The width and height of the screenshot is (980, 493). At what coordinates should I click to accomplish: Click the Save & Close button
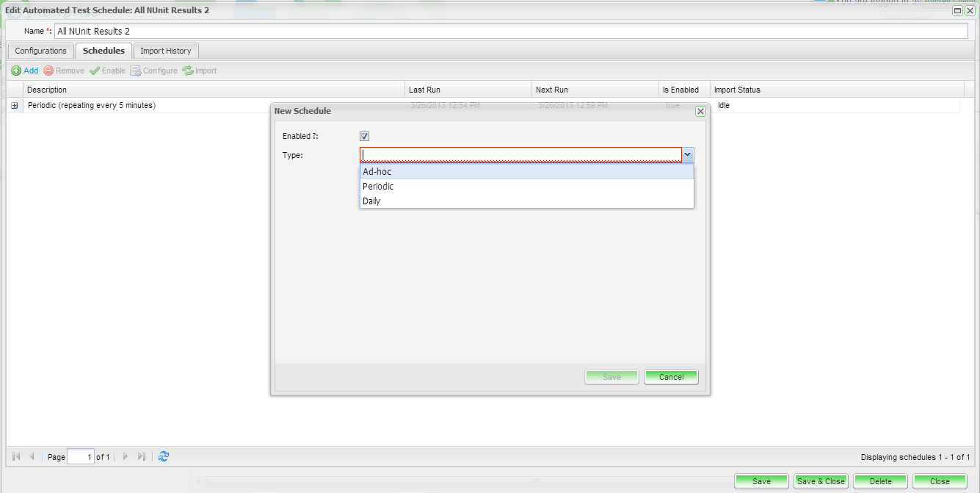[821, 481]
